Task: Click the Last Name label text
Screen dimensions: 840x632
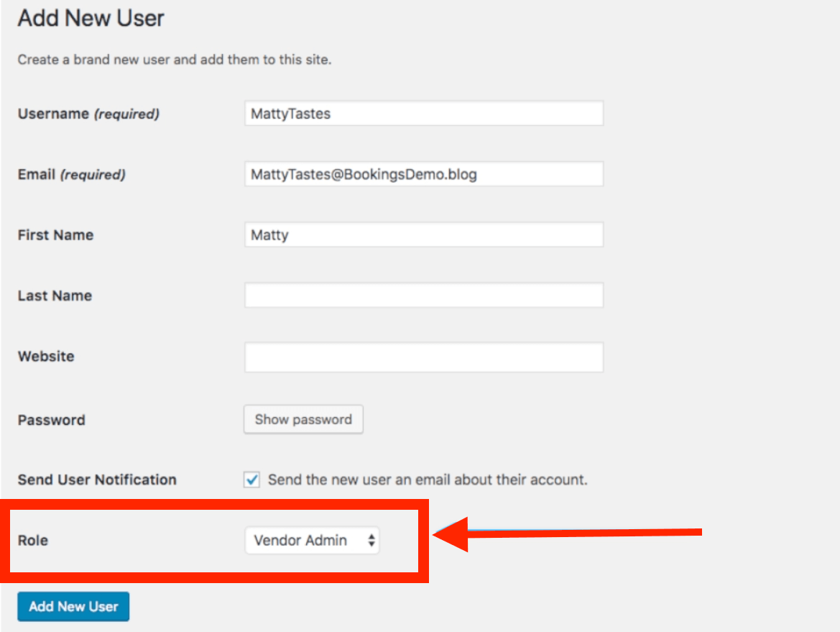Action: (55, 296)
